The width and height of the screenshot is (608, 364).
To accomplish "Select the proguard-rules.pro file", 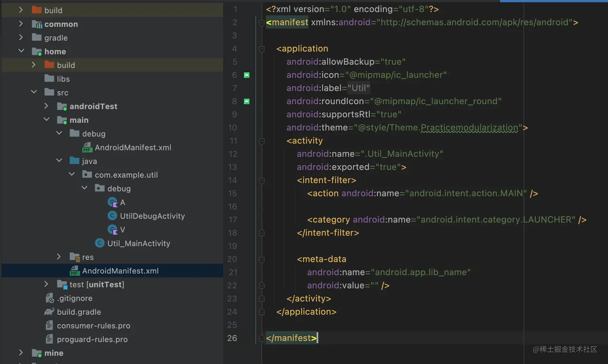I will click(x=92, y=339).
